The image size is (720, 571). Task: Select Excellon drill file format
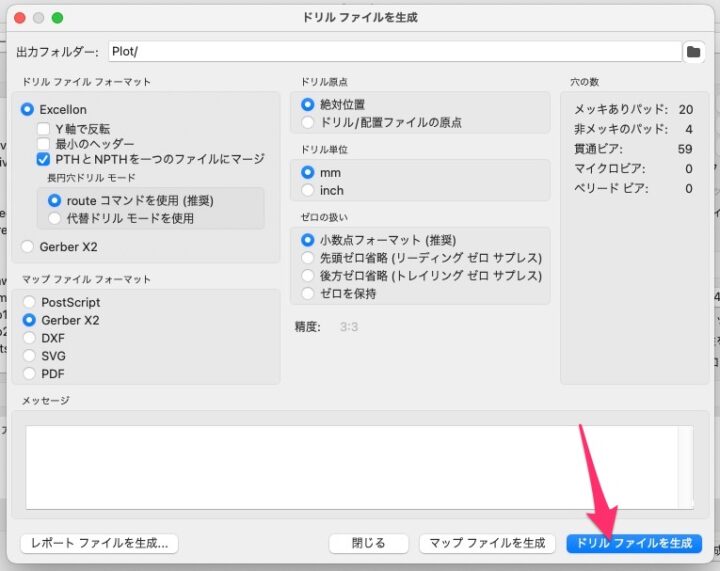pos(27,109)
